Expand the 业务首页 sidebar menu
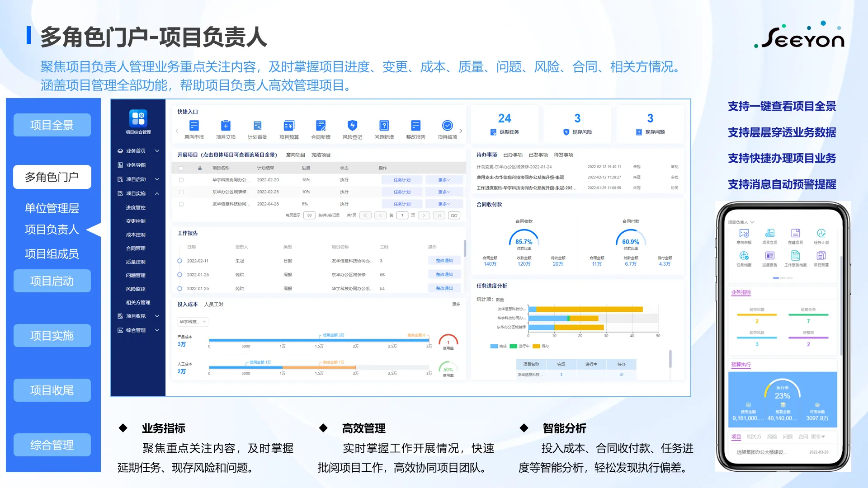This screenshot has height=488, width=868. pos(157,151)
